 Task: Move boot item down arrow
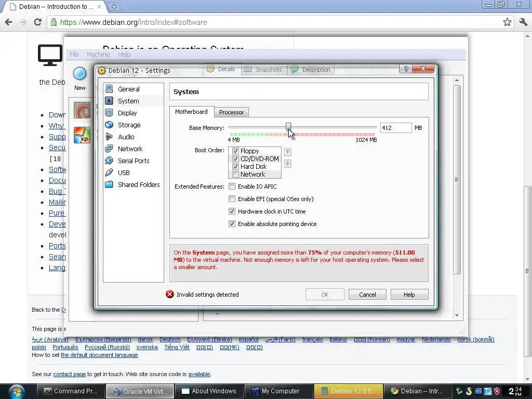click(287, 164)
